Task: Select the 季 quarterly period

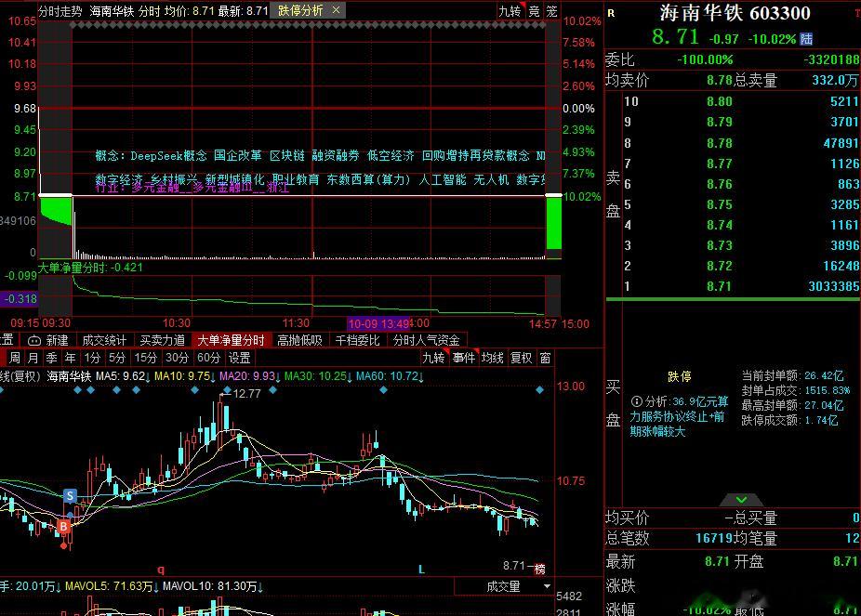Action: 52,358
